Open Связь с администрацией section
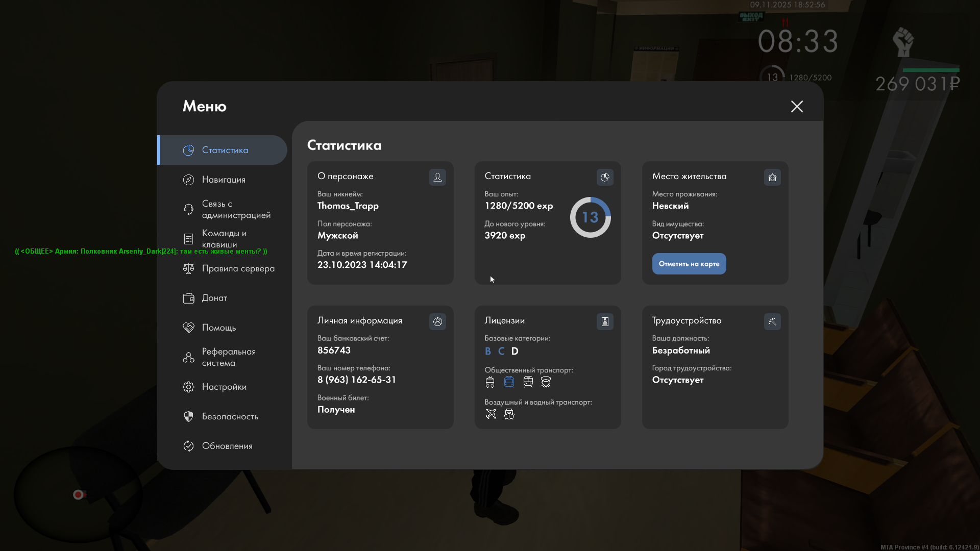 click(236, 209)
